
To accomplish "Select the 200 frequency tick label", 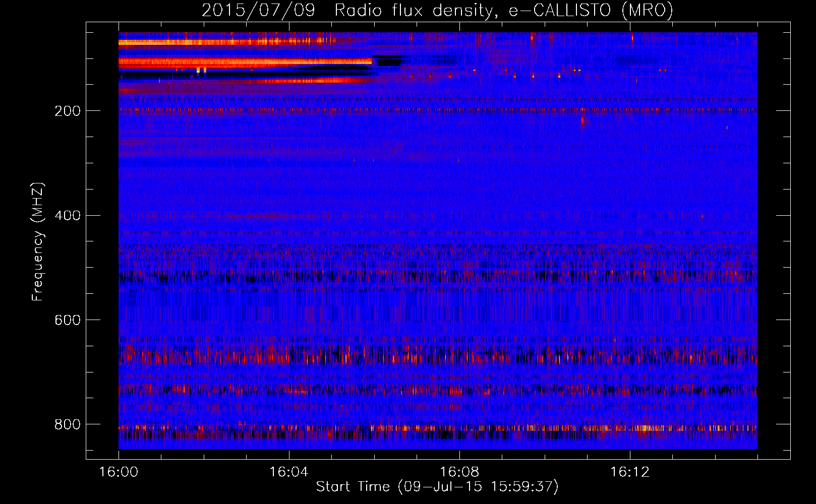I will (68, 111).
